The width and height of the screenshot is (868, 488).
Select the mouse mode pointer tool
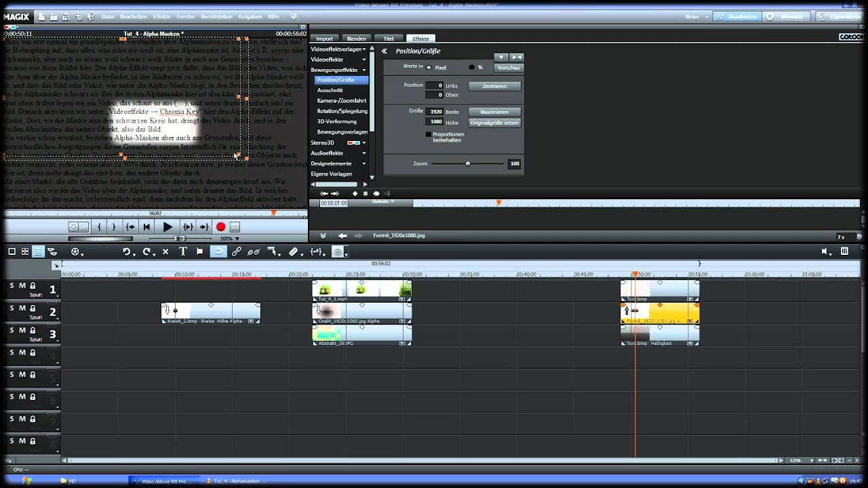click(x=273, y=251)
